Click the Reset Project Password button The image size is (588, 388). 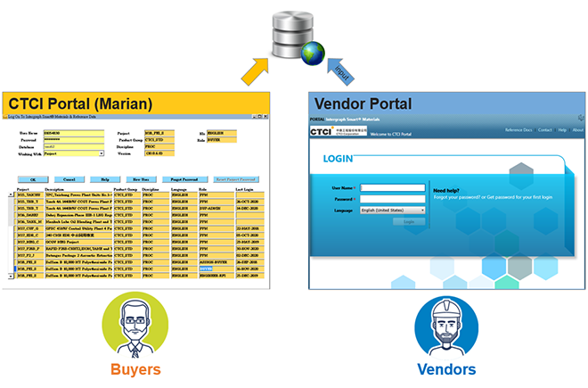[236, 179]
